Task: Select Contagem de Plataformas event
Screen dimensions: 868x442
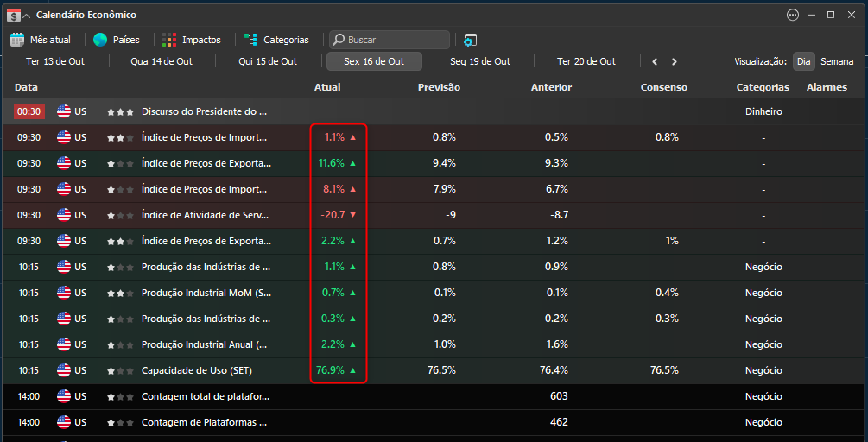Action: coord(205,422)
